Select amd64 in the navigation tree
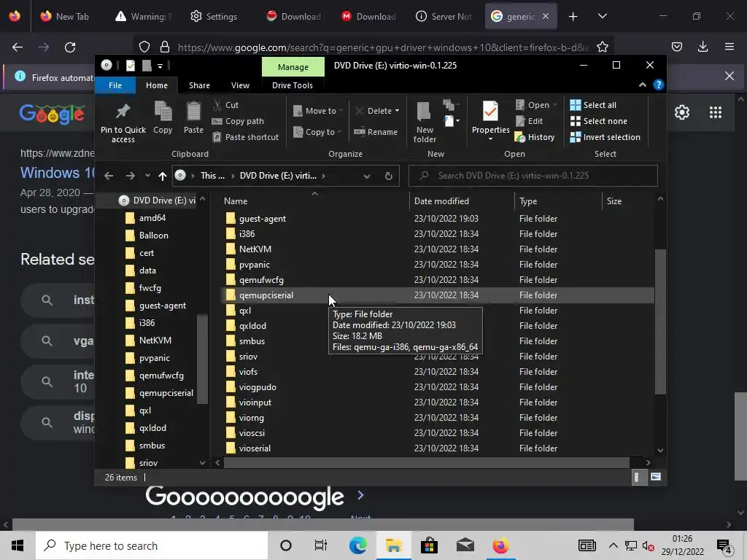This screenshot has height=560, width=747. coord(152,217)
